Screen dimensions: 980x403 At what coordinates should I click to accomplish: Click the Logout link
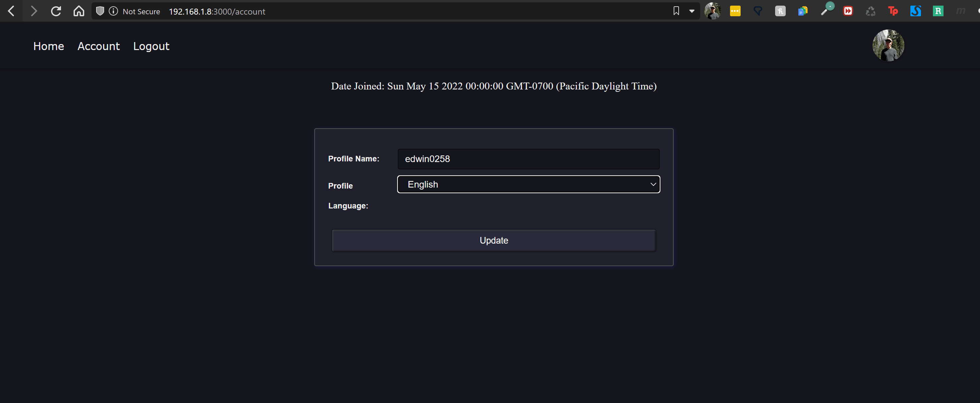click(151, 46)
